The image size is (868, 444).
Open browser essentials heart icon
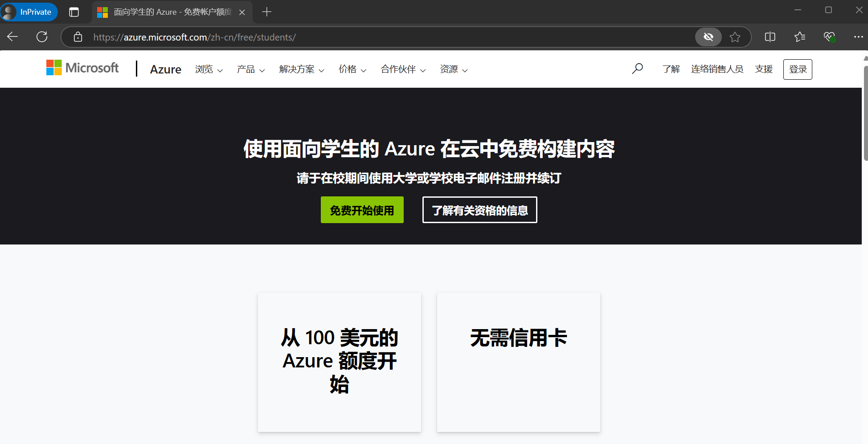pyautogui.click(x=829, y=37)
